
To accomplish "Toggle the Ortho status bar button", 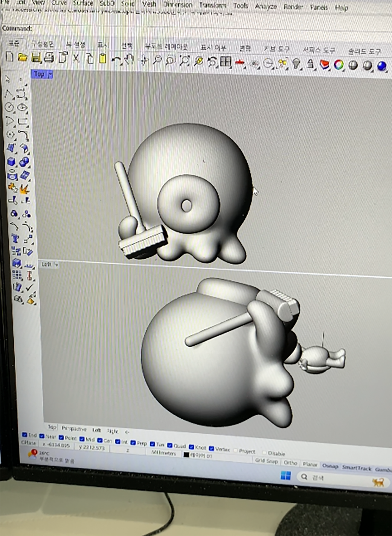I will click(290, 462).
